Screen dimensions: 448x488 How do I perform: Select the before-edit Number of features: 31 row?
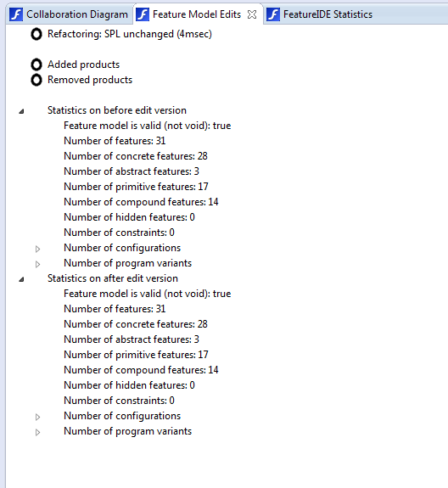point(115,141)
